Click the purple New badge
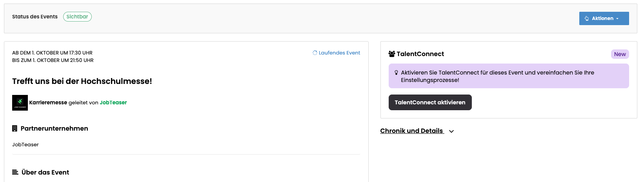The image size is (644, 182). [x=620, y=54]
